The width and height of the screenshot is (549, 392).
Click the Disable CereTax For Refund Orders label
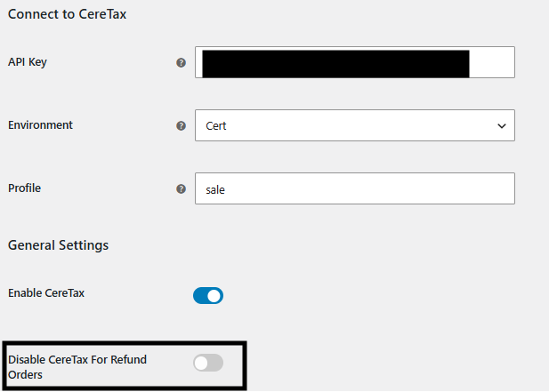tap(77, 367)
